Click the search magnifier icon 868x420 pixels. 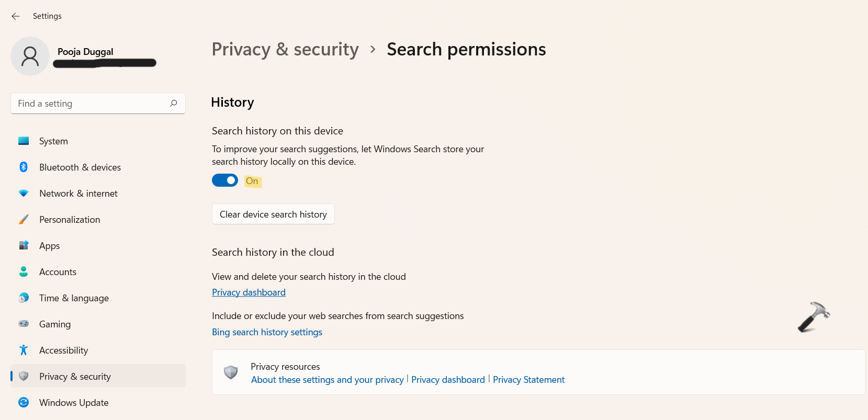point(174,103)
